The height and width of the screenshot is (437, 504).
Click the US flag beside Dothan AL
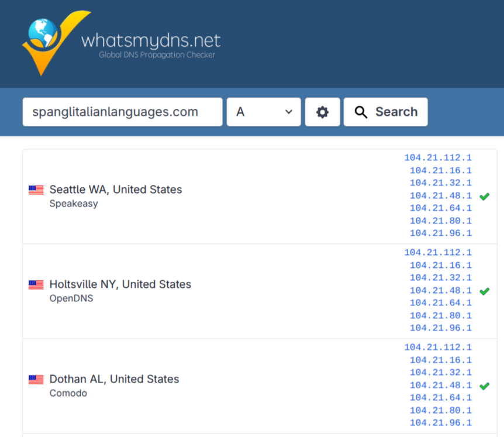click(x=36, y=380)
